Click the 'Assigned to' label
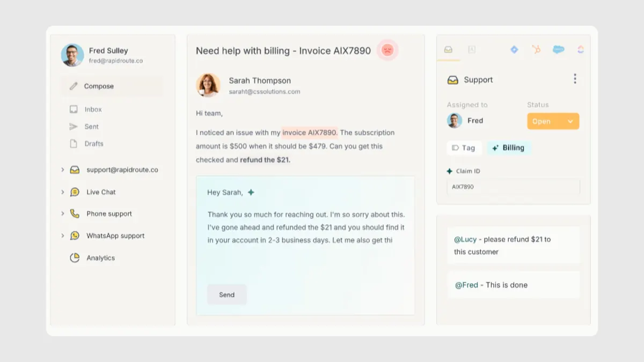The width and height of the screenshot is (644, 362). tap(467, 105)
